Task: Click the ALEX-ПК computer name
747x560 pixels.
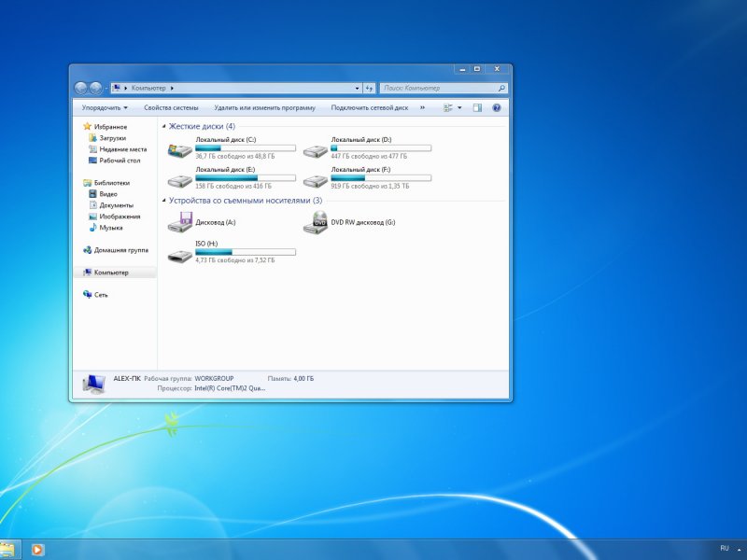Action: 127,379
